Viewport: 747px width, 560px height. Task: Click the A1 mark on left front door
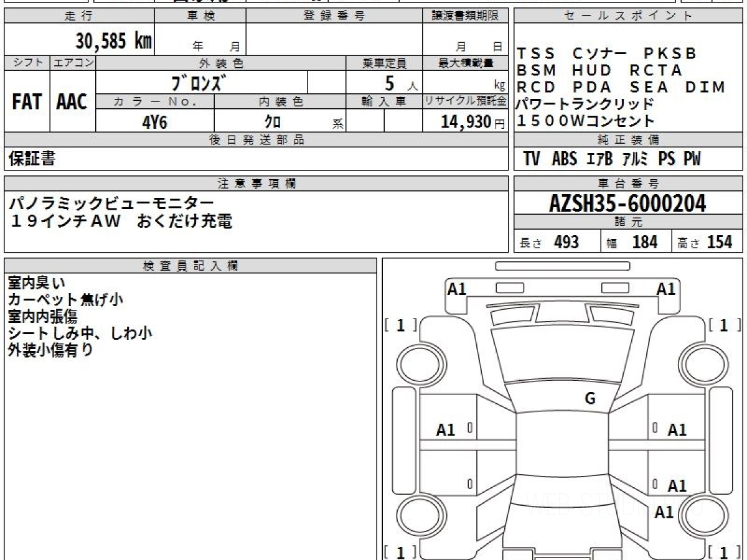[x=446, y=430]
